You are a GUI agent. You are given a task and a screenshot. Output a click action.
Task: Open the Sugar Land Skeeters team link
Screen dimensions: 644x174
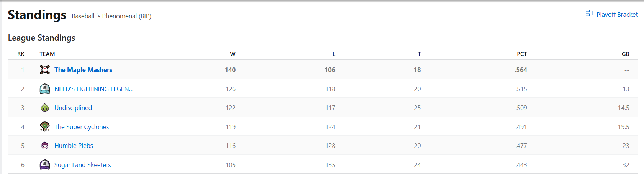[83, 165]
